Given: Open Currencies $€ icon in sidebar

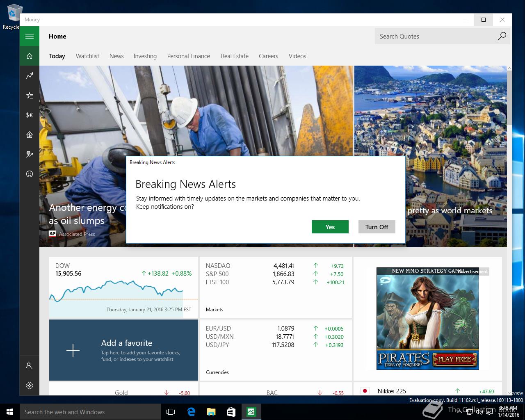Looking at the screenshot, I should coord(30,115).
